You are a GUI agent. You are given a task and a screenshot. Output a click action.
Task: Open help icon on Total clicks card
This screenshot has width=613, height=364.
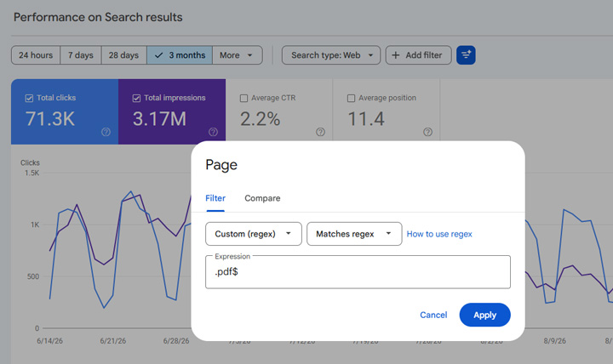pyautogui.click(x=106, y=132)
